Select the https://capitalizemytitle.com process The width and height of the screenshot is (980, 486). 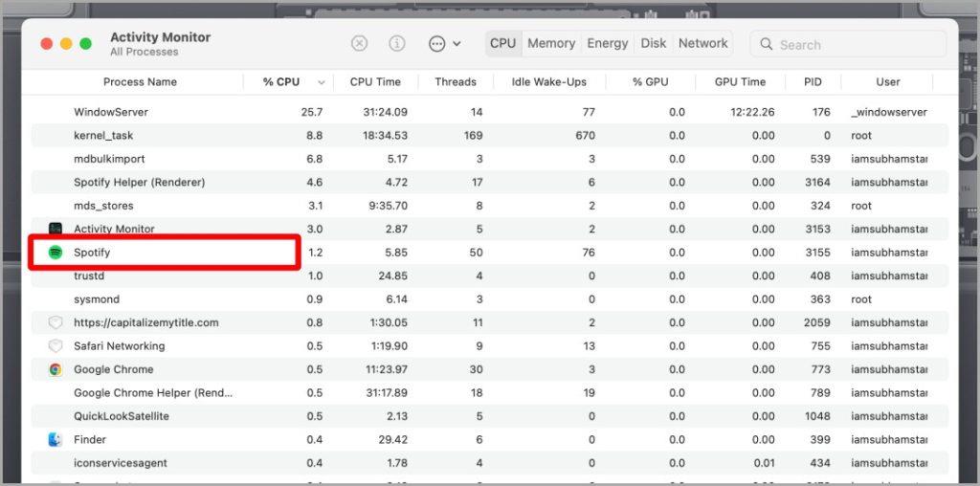(x=146, y=323)
